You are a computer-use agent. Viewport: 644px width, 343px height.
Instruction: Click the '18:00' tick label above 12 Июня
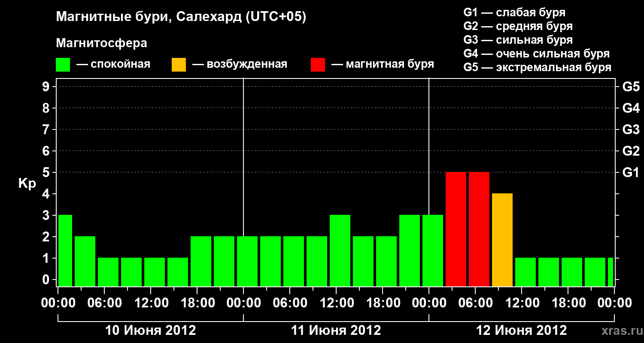[568, 303]
